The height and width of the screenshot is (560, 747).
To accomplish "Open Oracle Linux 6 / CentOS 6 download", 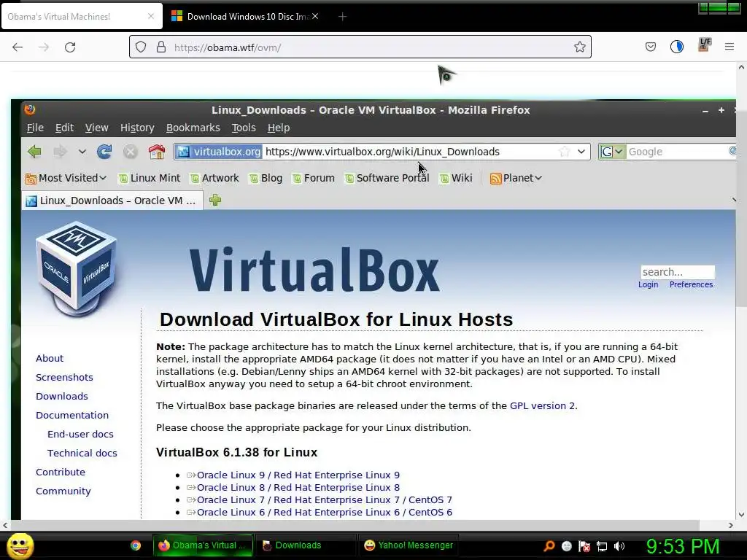I will [x=325, y=513].
